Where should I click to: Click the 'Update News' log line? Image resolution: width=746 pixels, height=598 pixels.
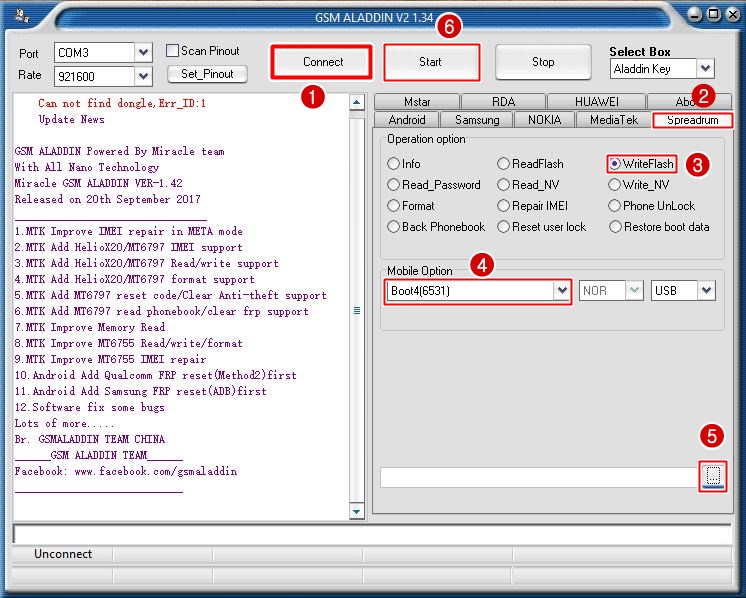pyautogui.click(x=71, y=119)
